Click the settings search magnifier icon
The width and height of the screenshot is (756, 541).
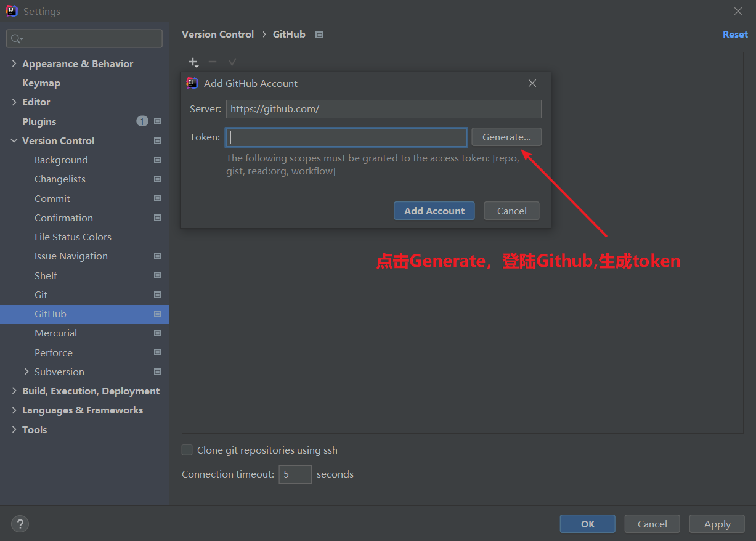coord(15,39)
